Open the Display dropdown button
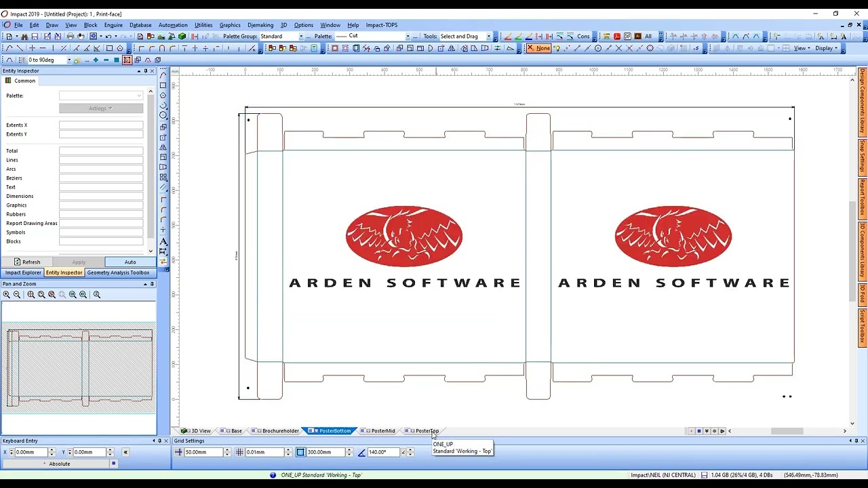 826,48
